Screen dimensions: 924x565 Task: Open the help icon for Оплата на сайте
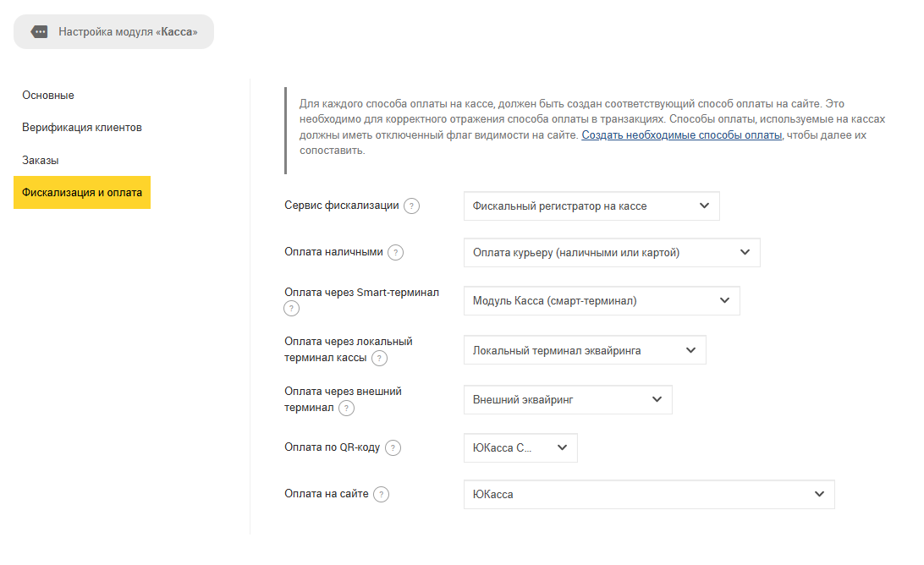coord(382,494)
